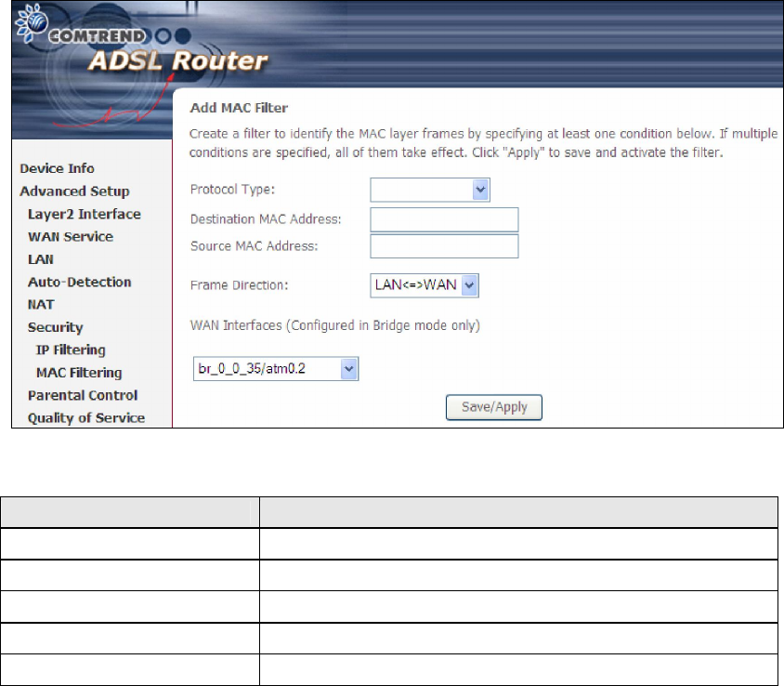Click the Comtrend logo icon

[x=32, y=23]
